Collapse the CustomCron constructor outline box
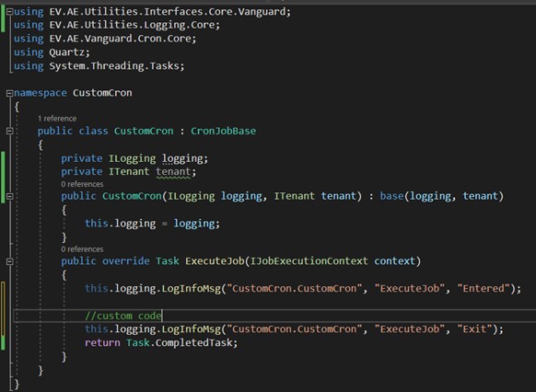This screenshot has width=536, height=392. coord(9,196)
